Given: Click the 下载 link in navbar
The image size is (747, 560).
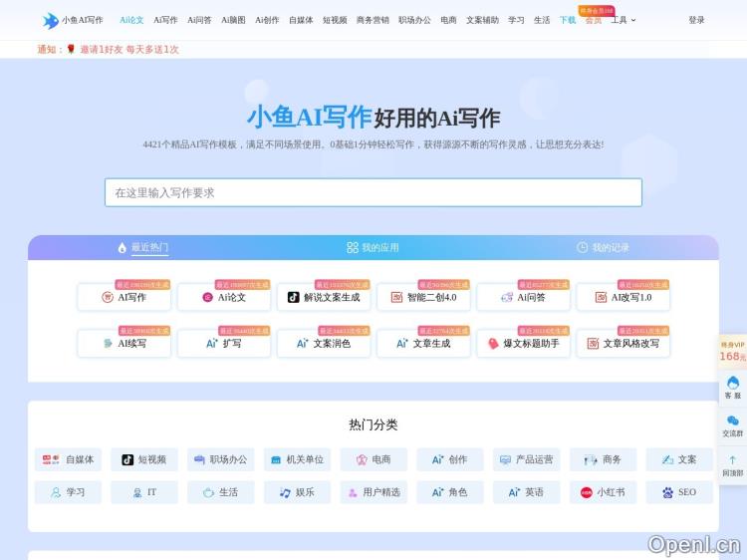Looking at the screenshot, I should click(x=568, y=20).
